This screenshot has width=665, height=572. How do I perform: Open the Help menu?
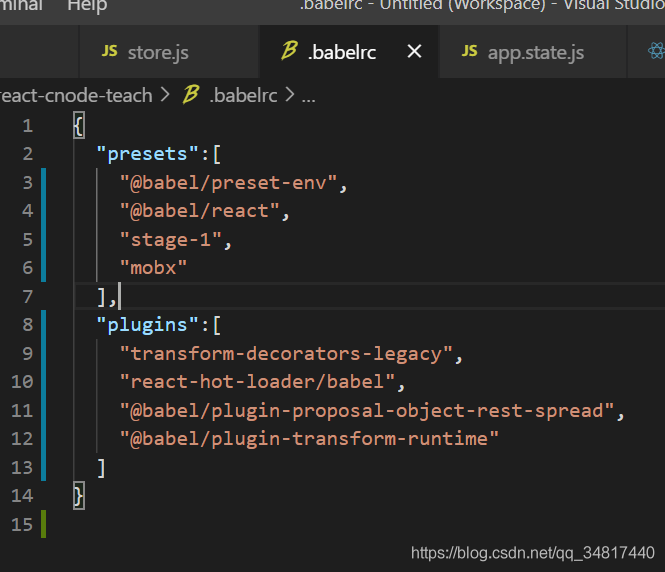[x=87, y=6]
